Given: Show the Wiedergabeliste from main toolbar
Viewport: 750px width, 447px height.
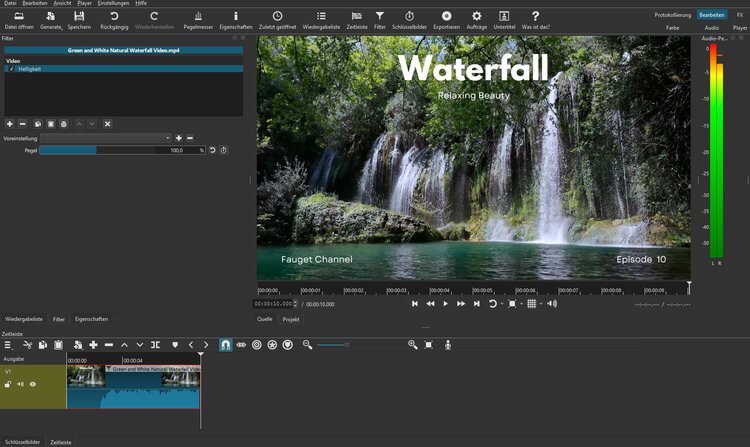Looking at the screenshot, I should tap(321, 21).
